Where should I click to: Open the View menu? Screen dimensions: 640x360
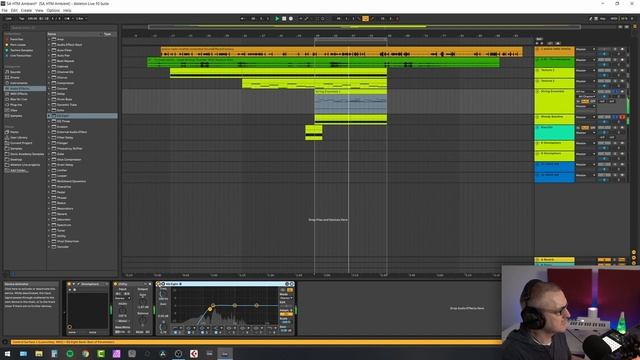pos(39,10)
